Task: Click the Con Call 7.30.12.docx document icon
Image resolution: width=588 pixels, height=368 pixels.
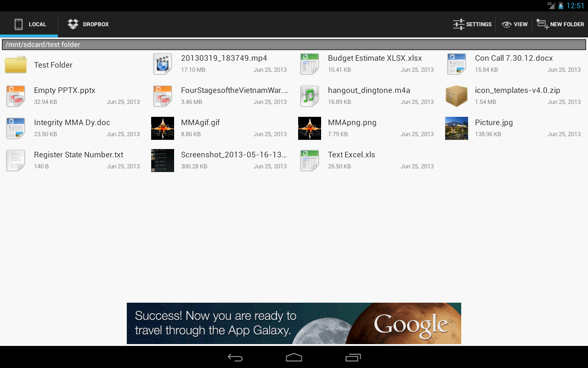Action: pyautogui.click(x=457, y=64)
